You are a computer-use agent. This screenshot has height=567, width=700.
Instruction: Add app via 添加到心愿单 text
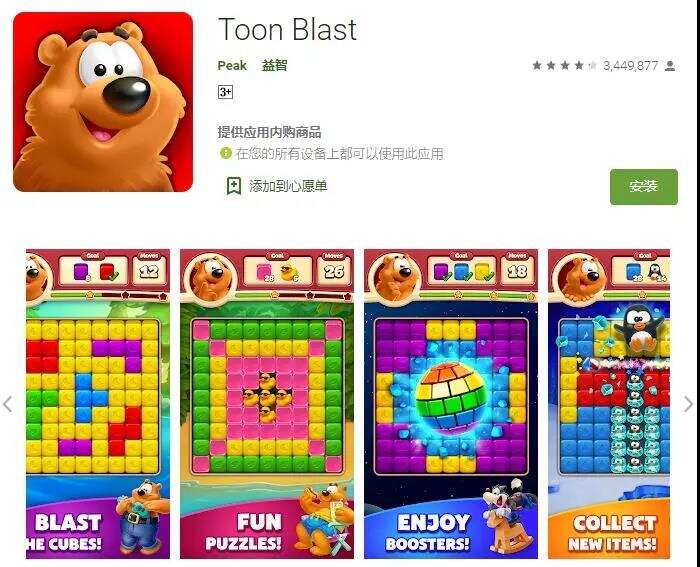pos(288,186)
